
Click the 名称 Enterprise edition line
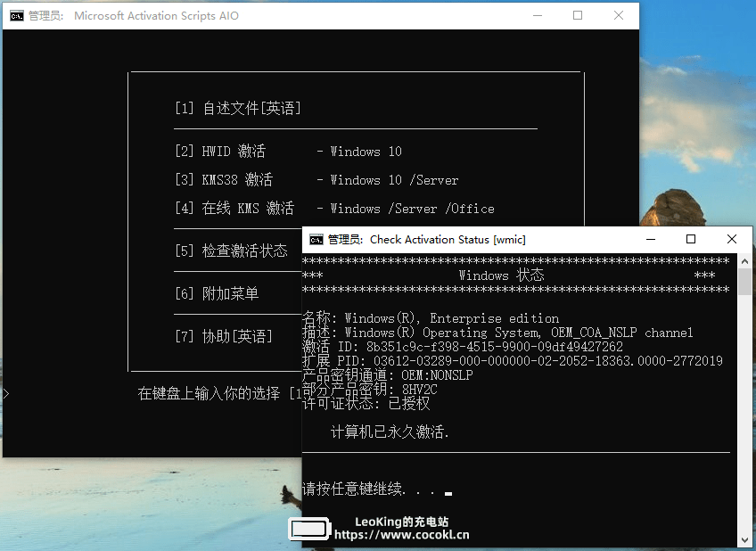click(x=430, y=318)
